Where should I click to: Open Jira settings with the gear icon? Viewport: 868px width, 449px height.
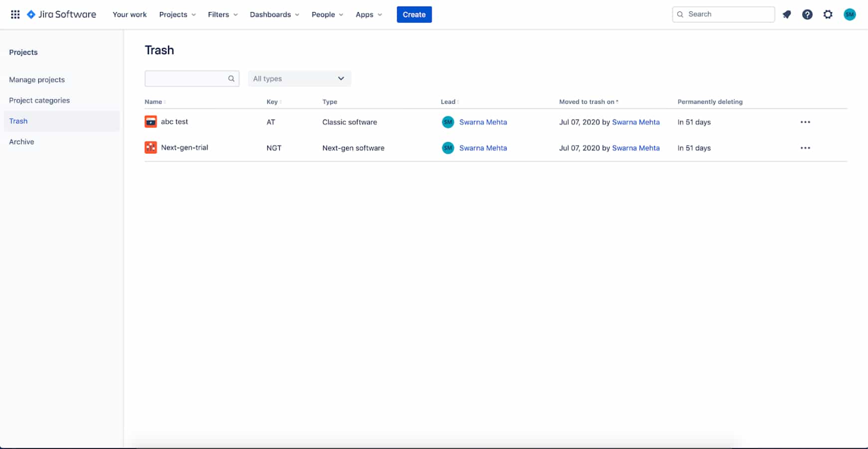[828, 14]
